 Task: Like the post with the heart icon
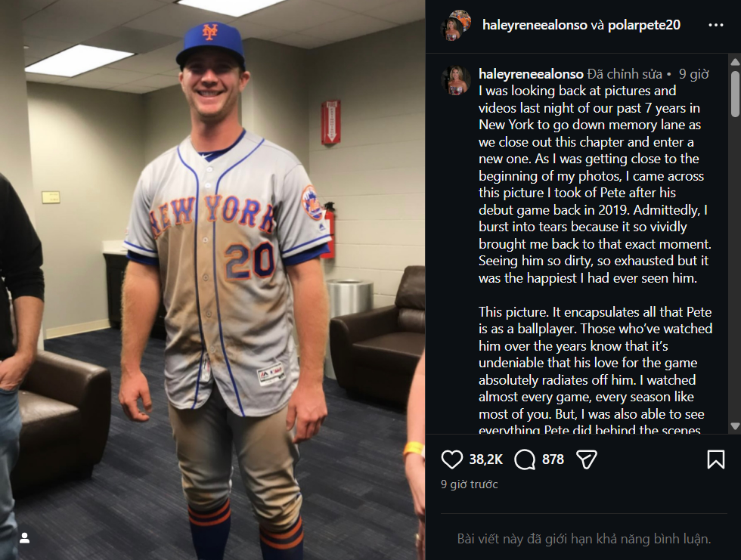(451, 459)
